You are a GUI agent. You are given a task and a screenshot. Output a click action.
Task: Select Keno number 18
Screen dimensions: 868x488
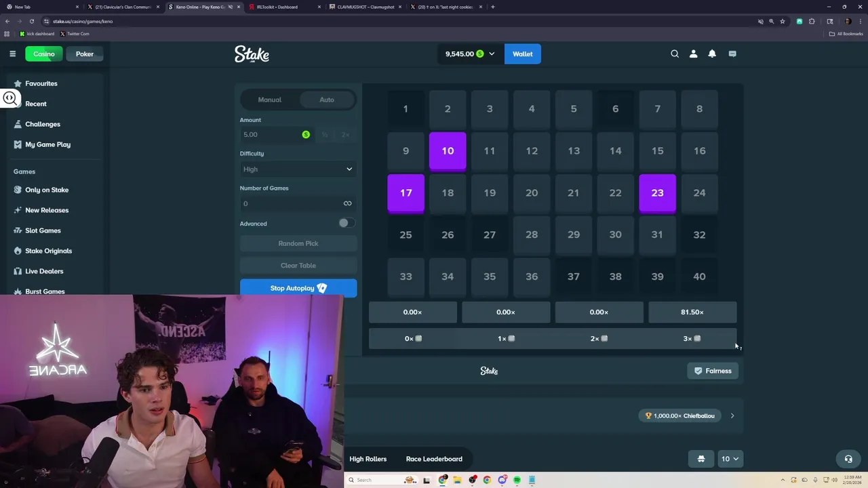[x=448, y=193]
